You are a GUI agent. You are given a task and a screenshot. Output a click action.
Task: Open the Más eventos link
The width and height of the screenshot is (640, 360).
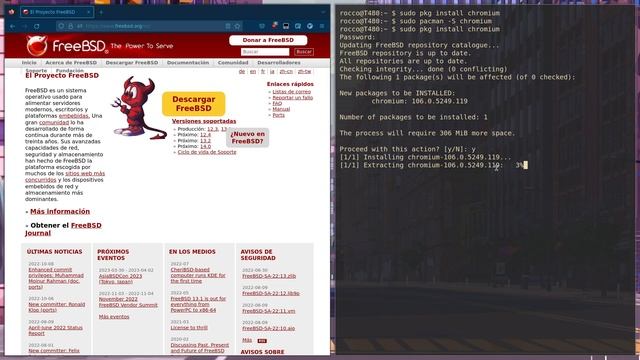pyautogui.click(x=114, y=317)
